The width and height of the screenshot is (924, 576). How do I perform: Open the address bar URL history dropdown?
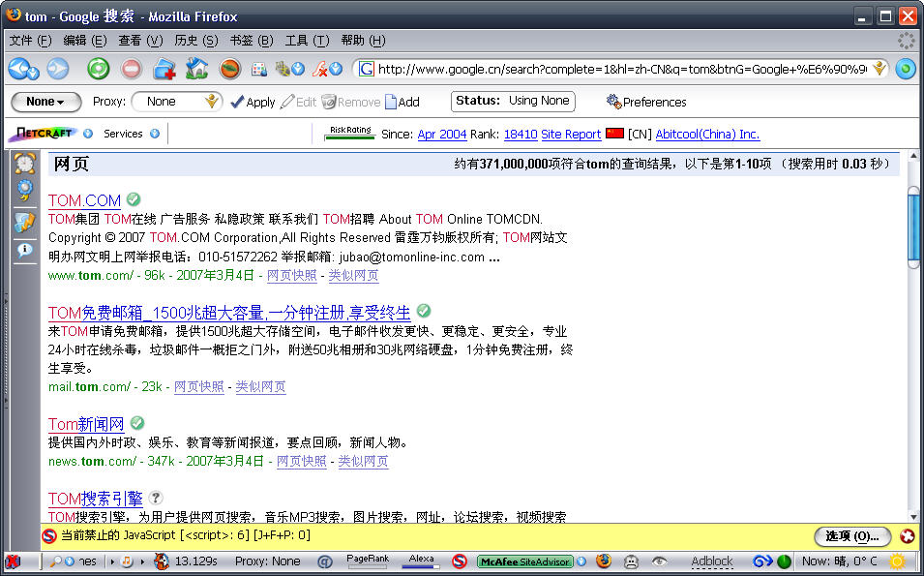coord(879,69)
